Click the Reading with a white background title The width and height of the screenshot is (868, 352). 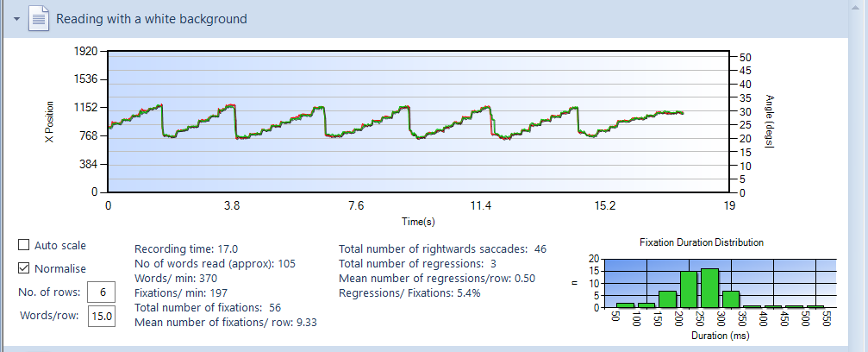[x=152, y=18]
